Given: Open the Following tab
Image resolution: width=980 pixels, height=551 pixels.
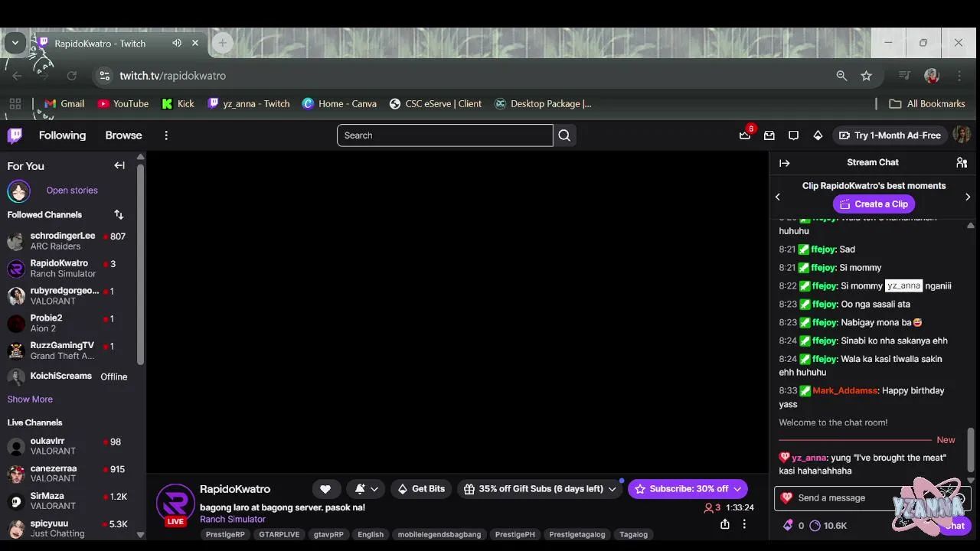Looking at the screenshot, I should click(x=62, y=135).
